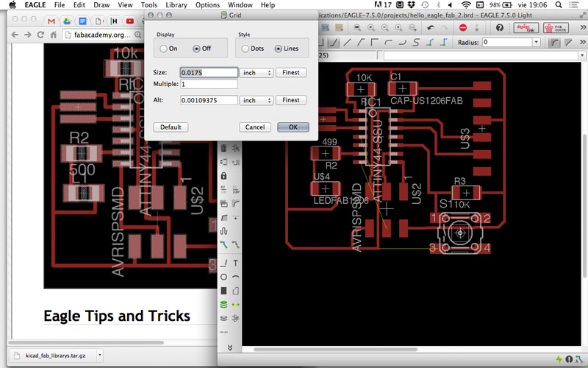Image resolution: width=588 pixels, height=368 pixels.
Task: Select the rounded miter style icon
Action: 554,43
